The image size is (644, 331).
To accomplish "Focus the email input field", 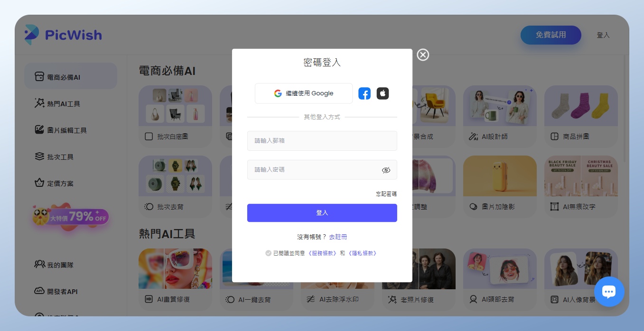I will coord(322,141).
